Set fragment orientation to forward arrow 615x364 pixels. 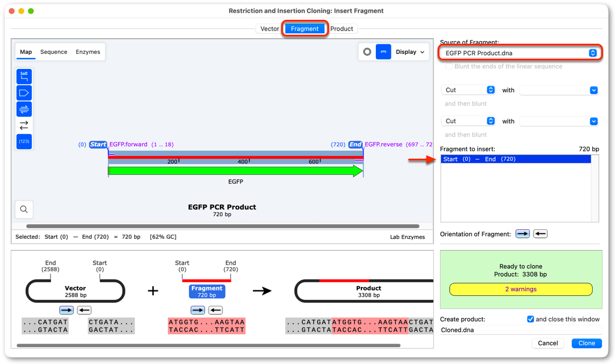click(523, 234)
